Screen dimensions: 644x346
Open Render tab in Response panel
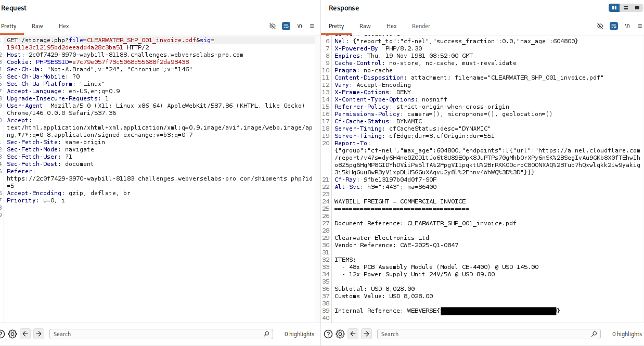[421, 26]
